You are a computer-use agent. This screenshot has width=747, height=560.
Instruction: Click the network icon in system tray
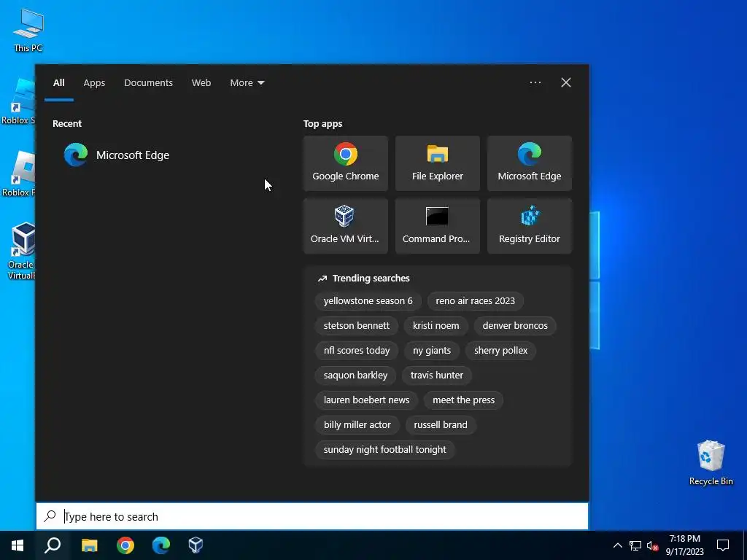[x=635, y=545]
